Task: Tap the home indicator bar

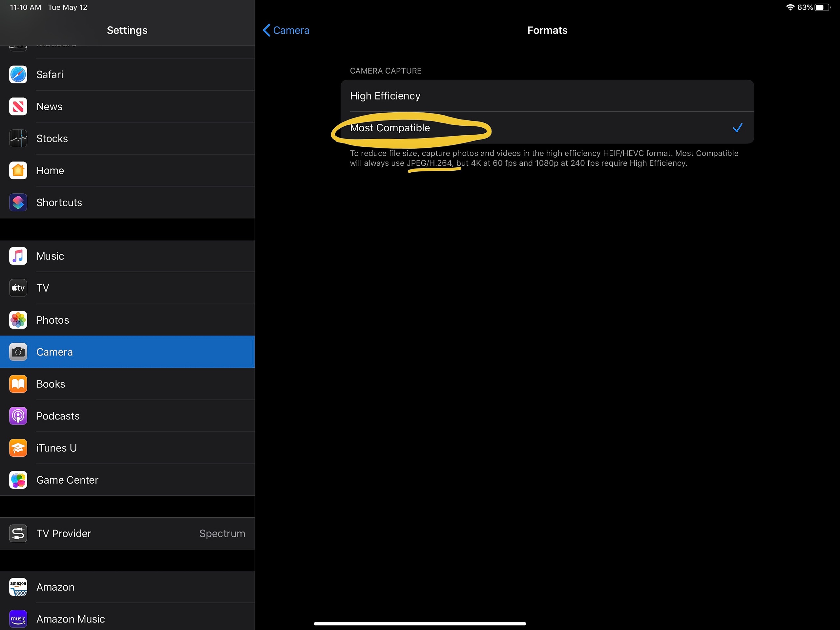Action: click(420, 623)
